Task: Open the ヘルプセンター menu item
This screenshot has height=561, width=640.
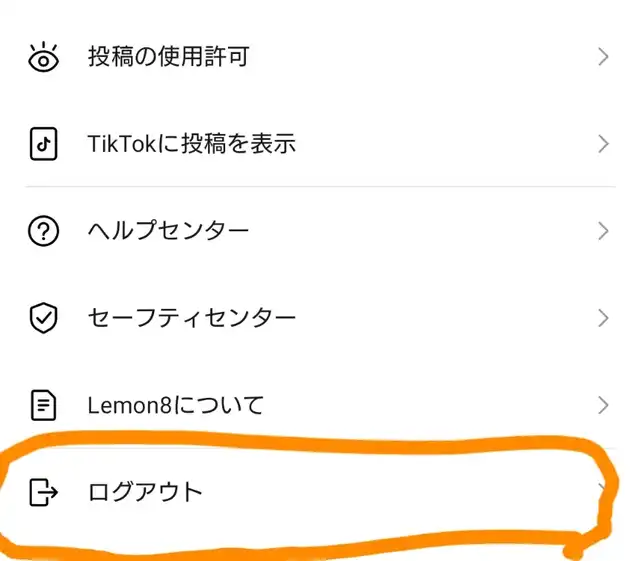Action: pyautogui.click(x=168, y=231)
